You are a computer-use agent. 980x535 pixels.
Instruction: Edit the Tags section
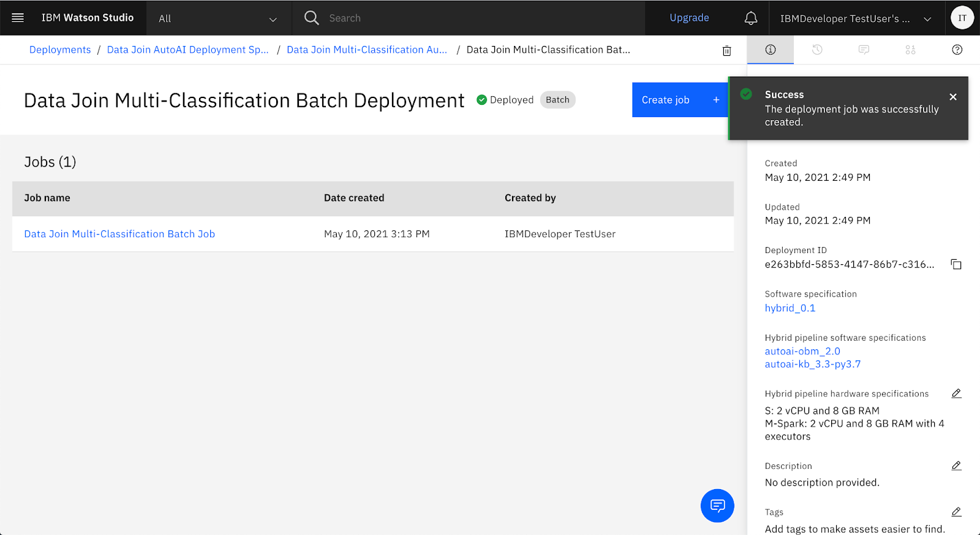click(x=956, y=512)
